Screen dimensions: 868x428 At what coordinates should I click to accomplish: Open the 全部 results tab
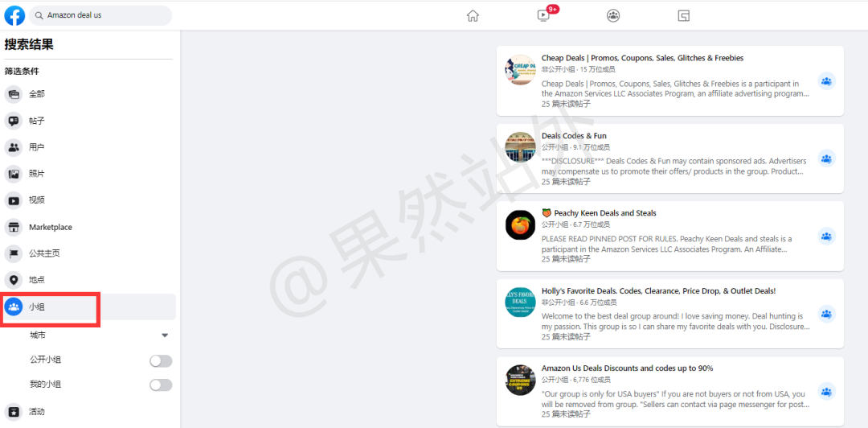[90, 94]
